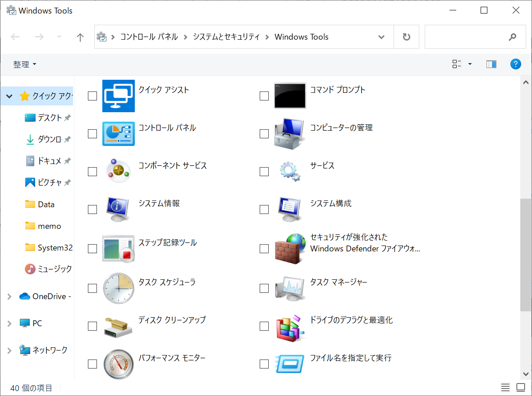Select the コンピューターの管理 icon
532x396 pixels.
tap(289, 134)
